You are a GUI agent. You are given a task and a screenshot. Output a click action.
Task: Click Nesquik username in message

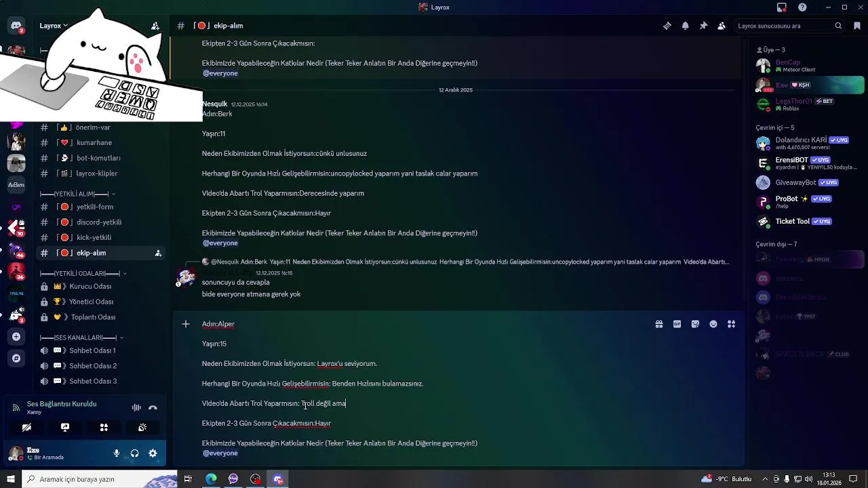point(214,104)
